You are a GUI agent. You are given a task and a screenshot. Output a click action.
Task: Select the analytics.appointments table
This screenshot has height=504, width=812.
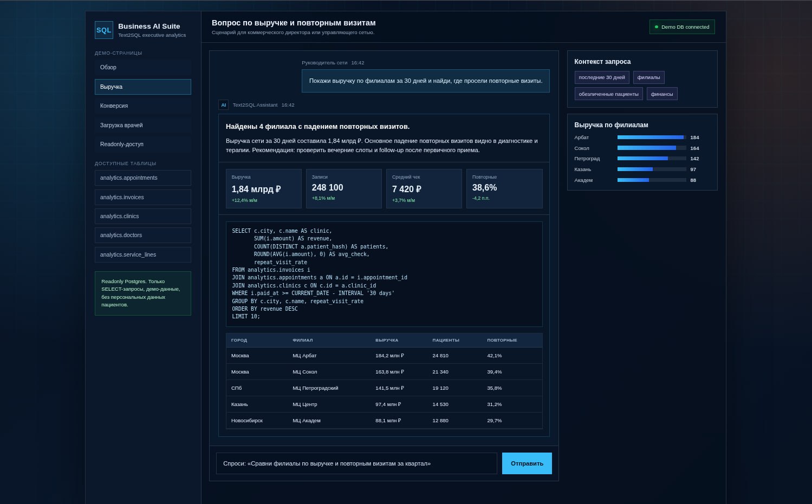(143, 178)
